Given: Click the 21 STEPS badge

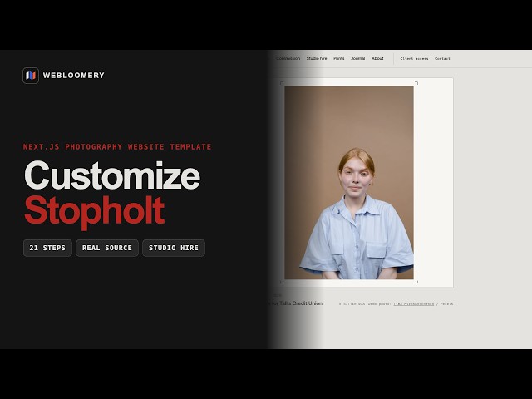Looking at the screenshot, I should click(x=47, y=248).
